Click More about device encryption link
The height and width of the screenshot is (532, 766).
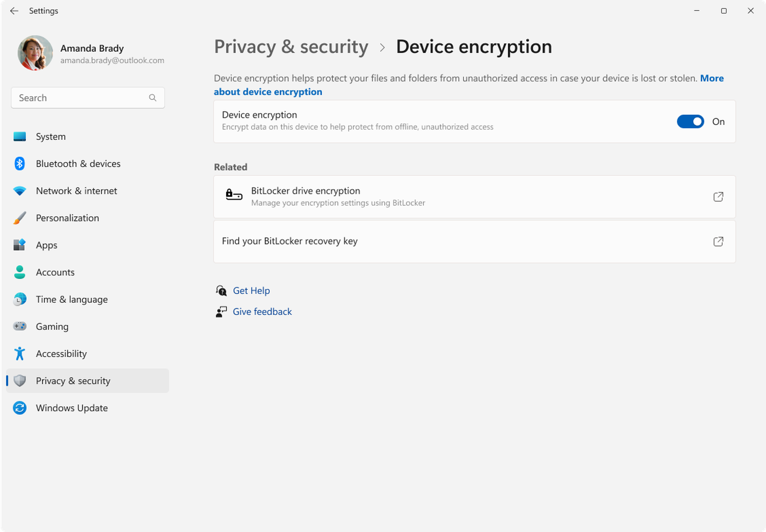[x=268, y=91]
